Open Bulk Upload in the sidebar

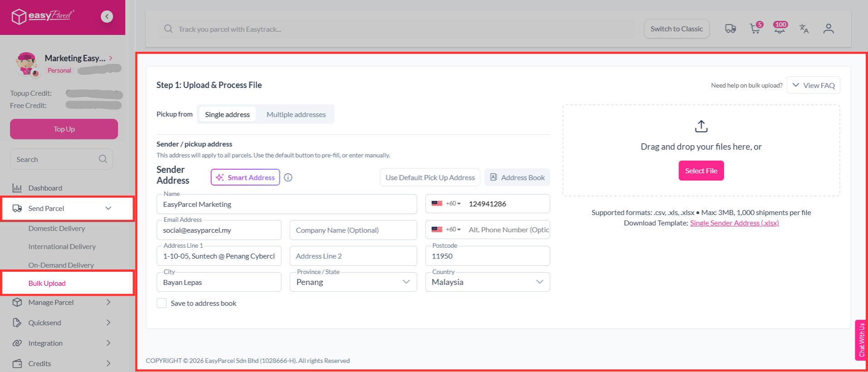pyautogui.click(x=47, y=283)
